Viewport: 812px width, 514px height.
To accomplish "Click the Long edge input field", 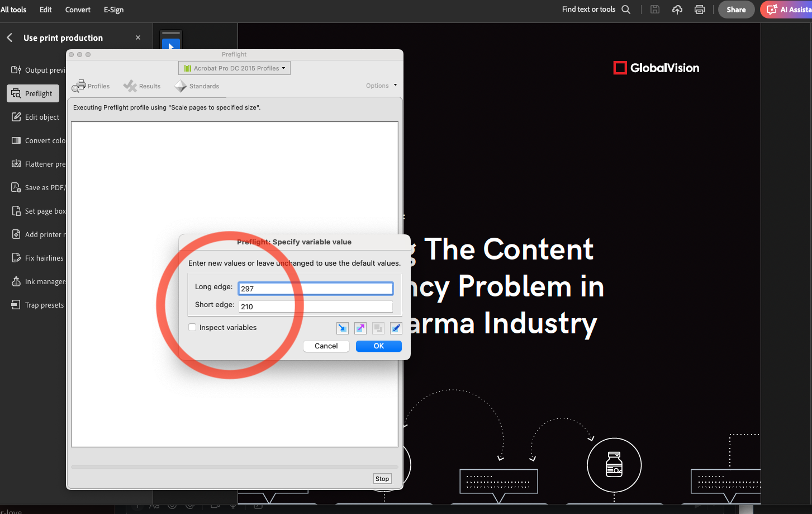I will click(x=316, y=289).
